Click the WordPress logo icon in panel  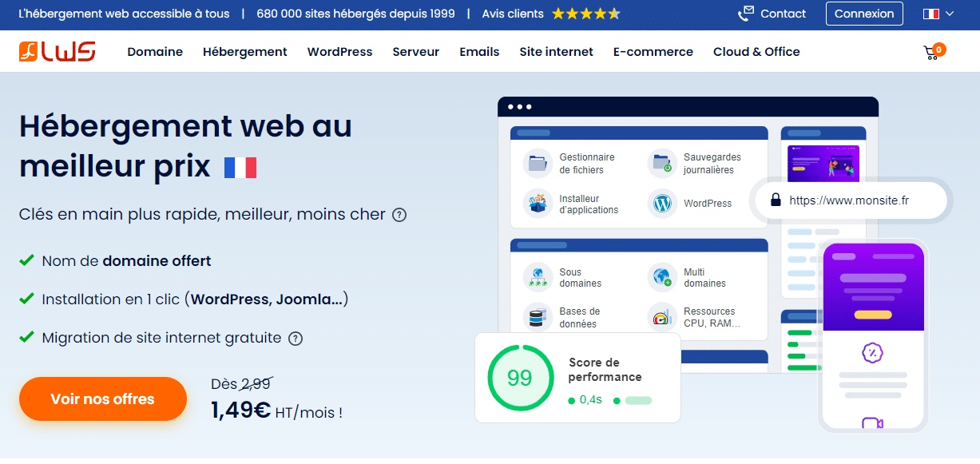(x=662, y=203)
